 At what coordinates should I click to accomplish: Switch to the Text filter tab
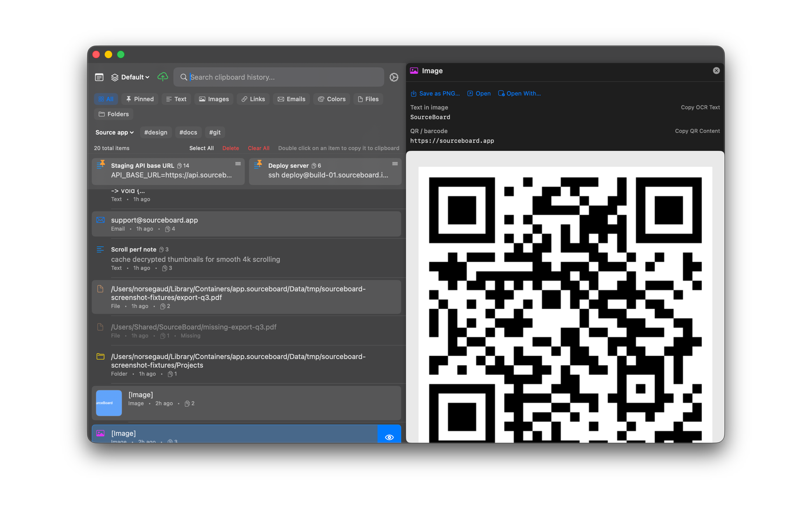click(176, 99)
